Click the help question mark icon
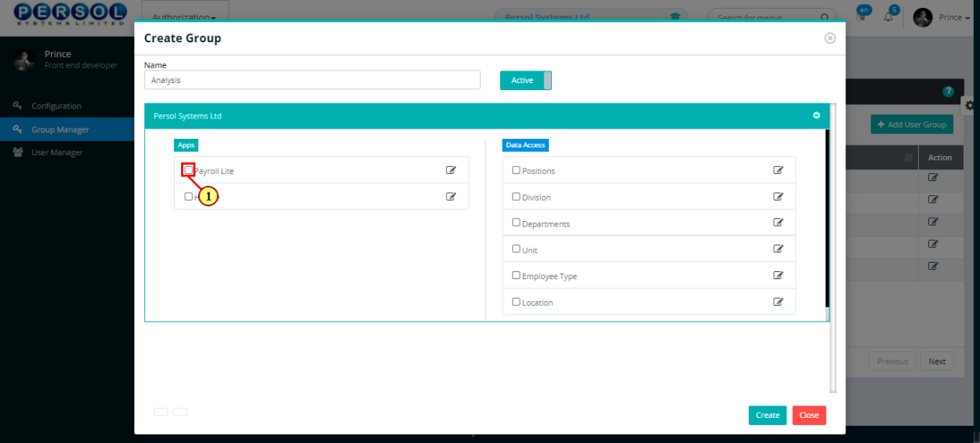The width and height of the screenshot is (980, 443). pos(949,92)
